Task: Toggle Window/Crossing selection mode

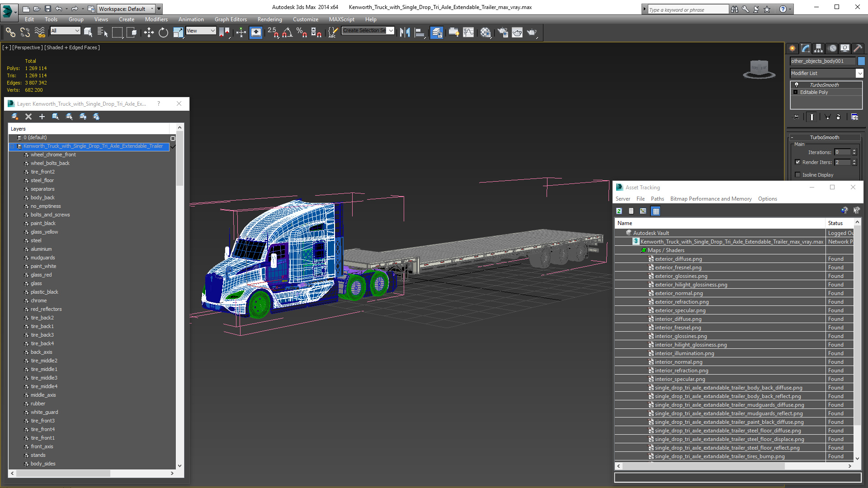Action: [x=132, y=32]
